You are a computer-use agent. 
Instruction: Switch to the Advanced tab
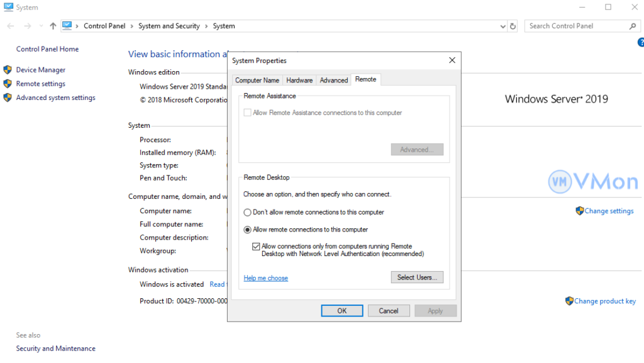pos(333,81)
